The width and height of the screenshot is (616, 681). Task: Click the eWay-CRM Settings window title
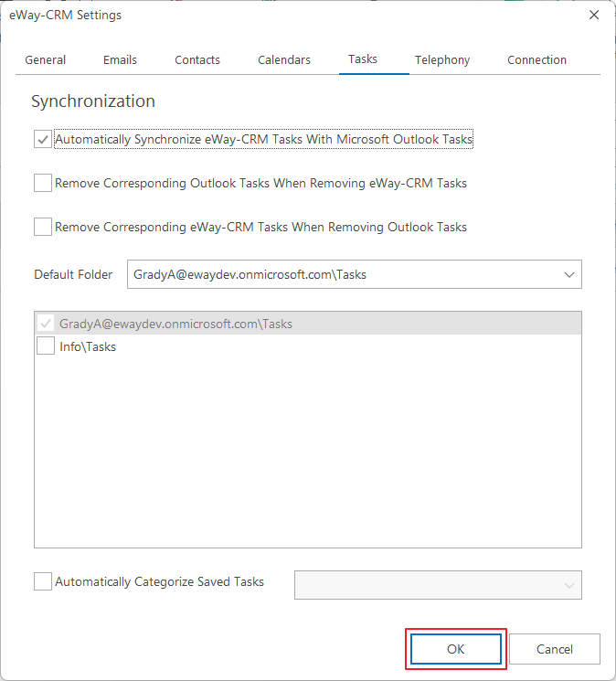point(65,15)
